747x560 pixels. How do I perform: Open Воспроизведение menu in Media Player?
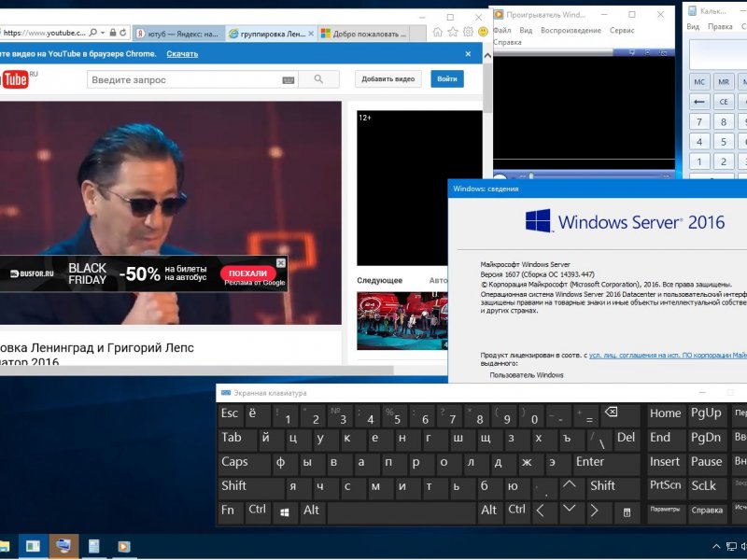coord(571,30)
